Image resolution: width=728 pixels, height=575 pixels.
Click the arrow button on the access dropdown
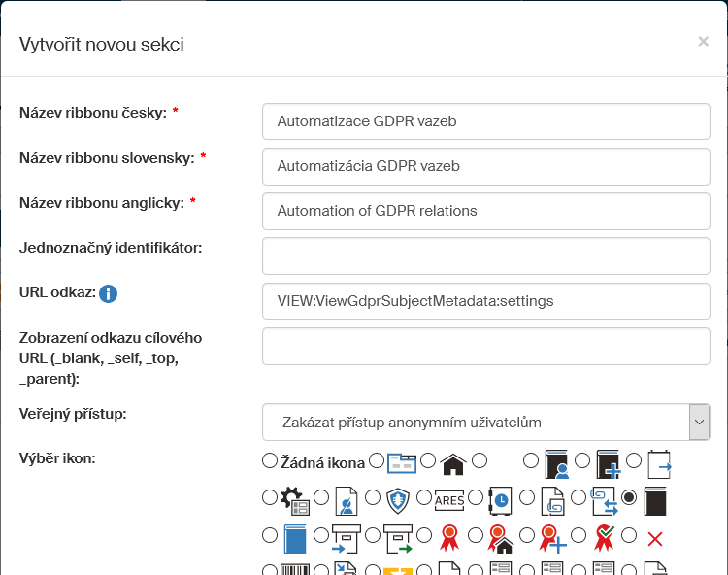(x=699, y=423)
